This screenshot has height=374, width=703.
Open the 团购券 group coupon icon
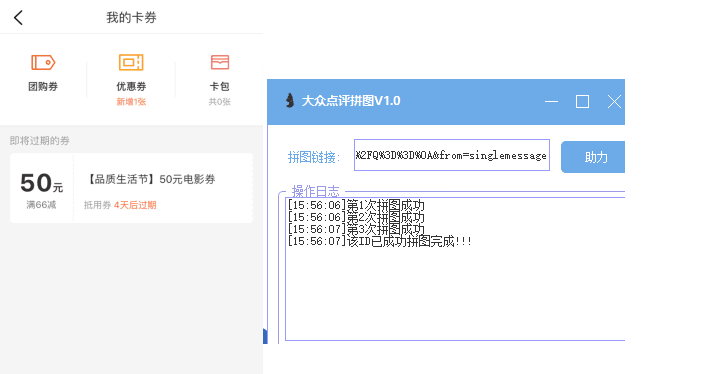(x=43, y=62)
